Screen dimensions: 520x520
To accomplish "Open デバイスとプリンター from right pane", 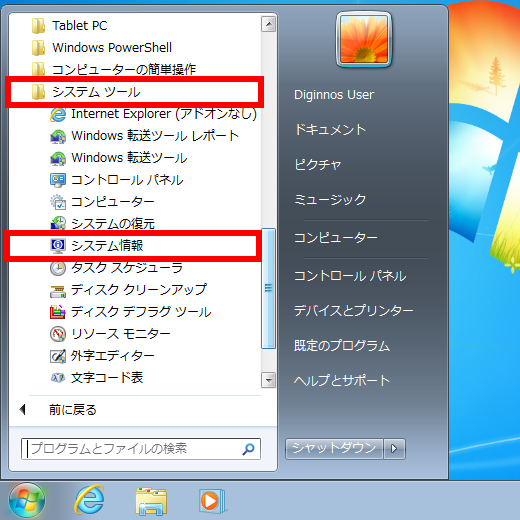I will [x=354, y=311].
